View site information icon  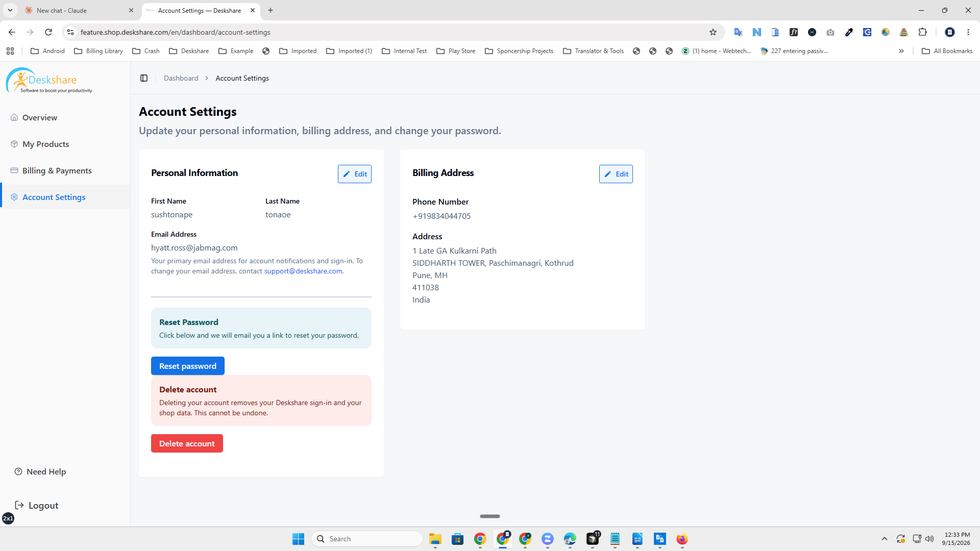70,32
